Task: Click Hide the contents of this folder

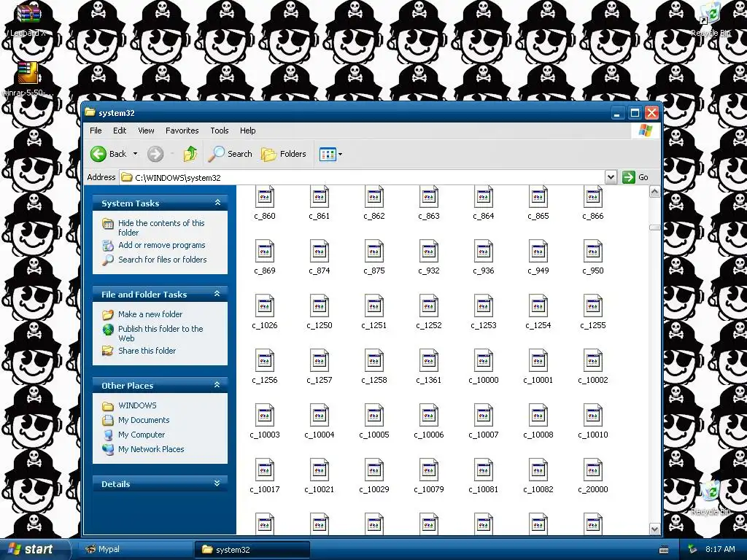Action: 161,227
